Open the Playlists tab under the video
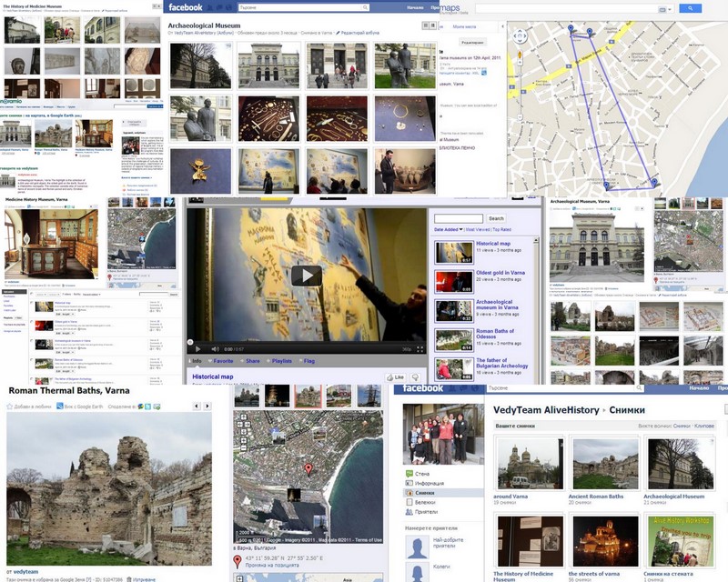 point(281,361)
